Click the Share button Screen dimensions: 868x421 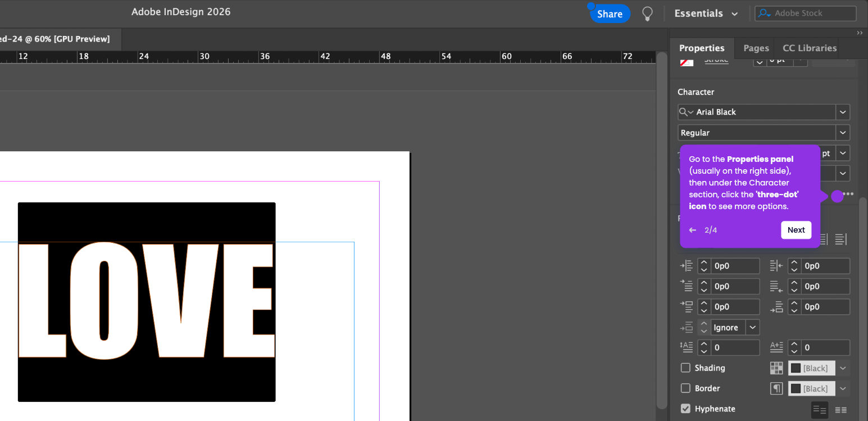point(610,13)
